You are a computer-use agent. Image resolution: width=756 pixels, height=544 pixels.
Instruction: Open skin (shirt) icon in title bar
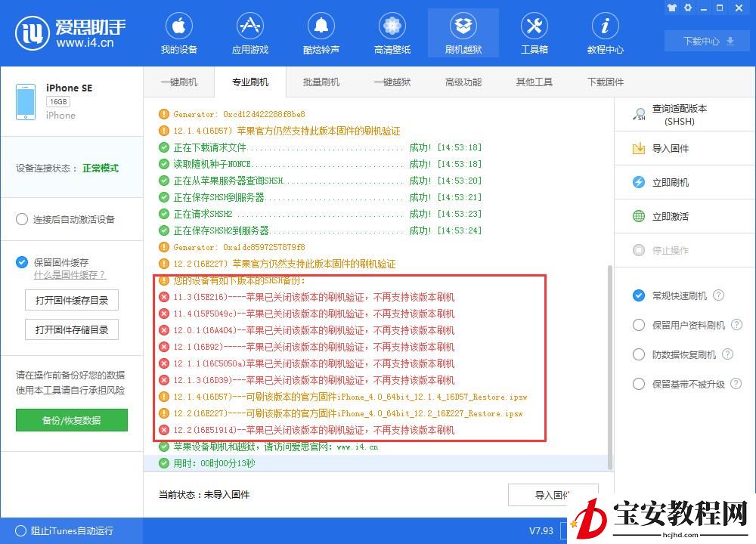(x=671, y=8)
